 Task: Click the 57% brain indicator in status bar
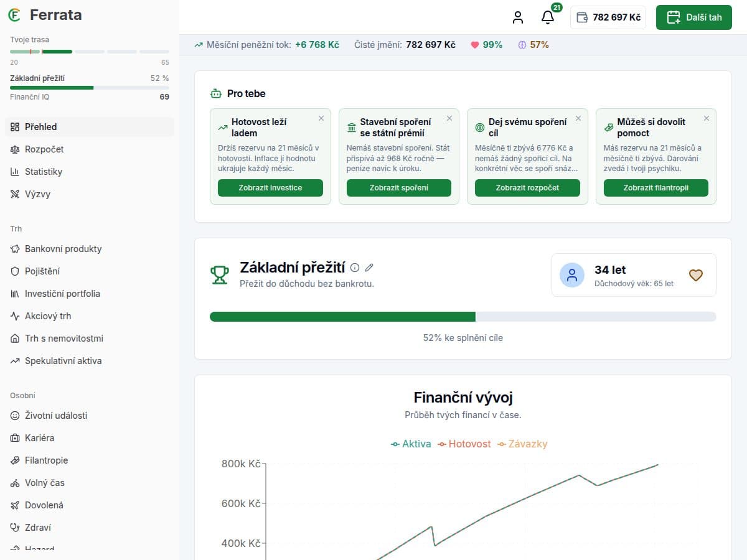coord(533,45)
